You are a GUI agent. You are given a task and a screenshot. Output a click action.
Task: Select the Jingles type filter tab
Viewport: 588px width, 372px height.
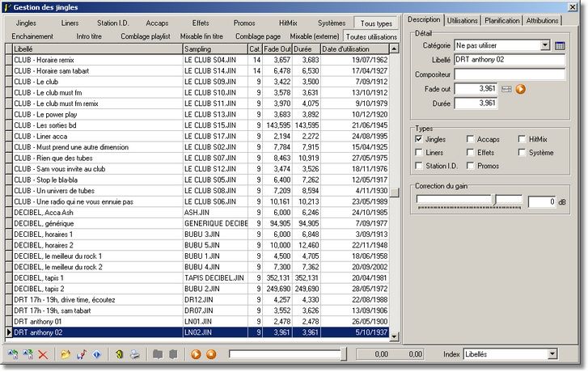[26, 23]
